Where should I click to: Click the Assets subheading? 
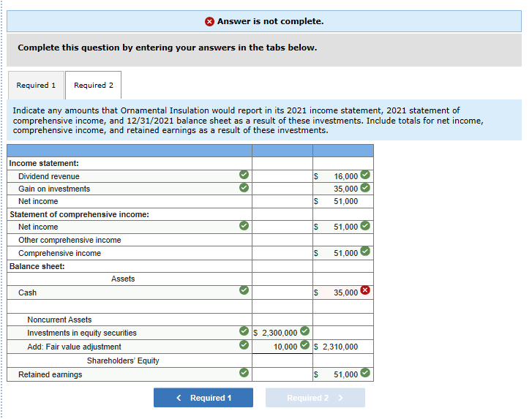[123, 279]
